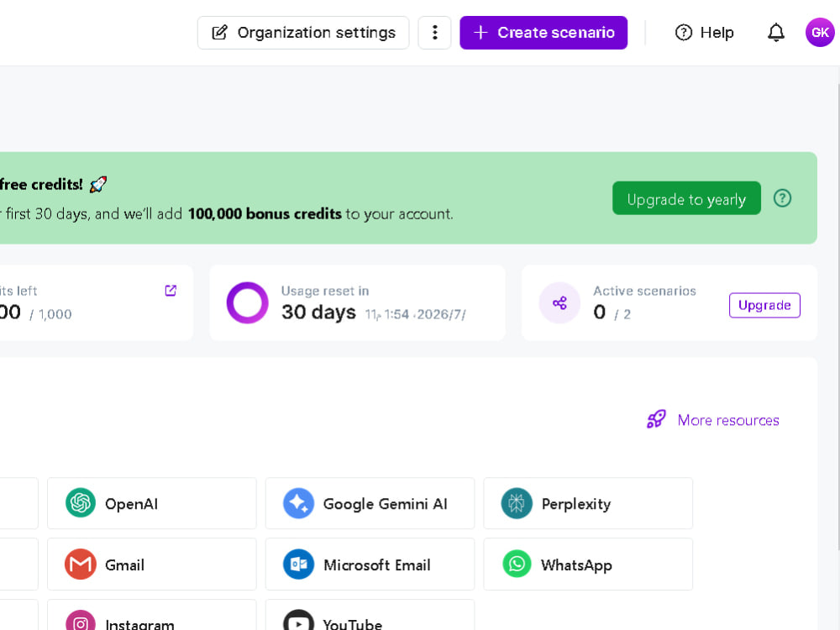This screenshot has width=840, height=630.
Task: Open Organization settings
Action: [x=303, y=33]
